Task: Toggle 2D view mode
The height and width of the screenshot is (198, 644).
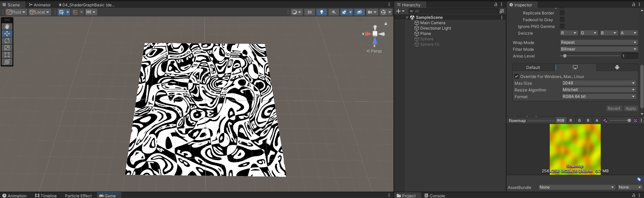Action: click(309, 12)
